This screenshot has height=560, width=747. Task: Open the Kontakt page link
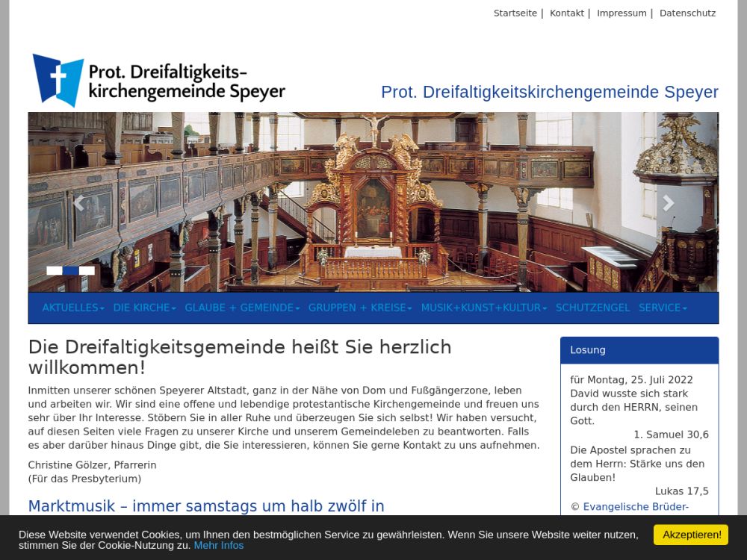point(567,13)
